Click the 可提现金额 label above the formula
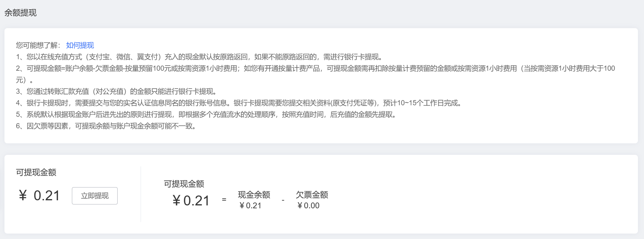Screen dimensions: 644x239 click(184, 184)
